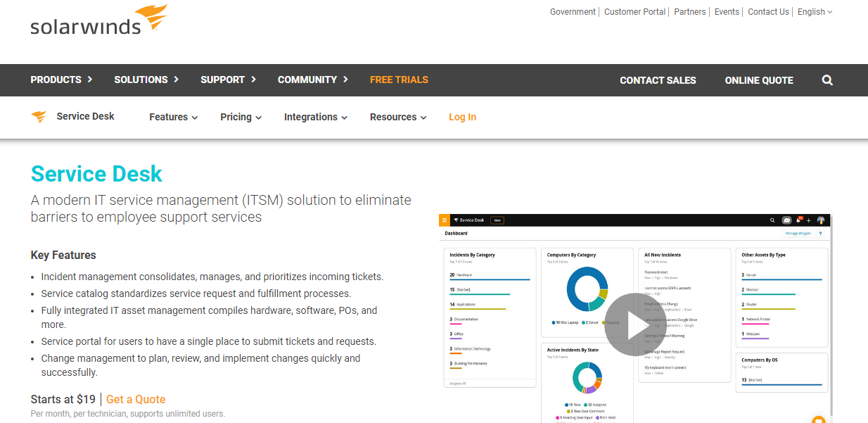The width and height of the screenshot is (868, 423).
Task: Go to the Government link
Action: [573, 12]
